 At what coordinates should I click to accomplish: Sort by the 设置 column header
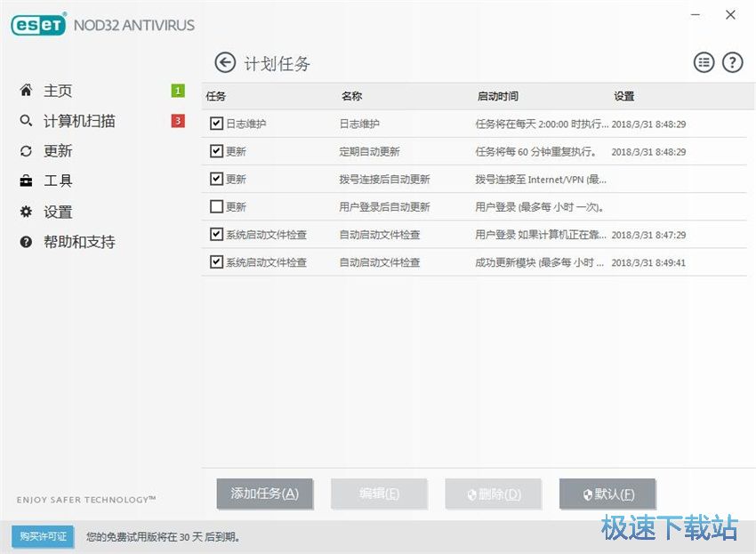pyautogui.click(x=623, y=96)
